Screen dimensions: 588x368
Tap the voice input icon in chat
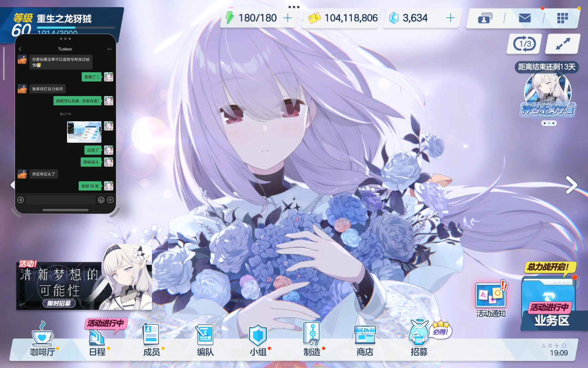[20, 200]
